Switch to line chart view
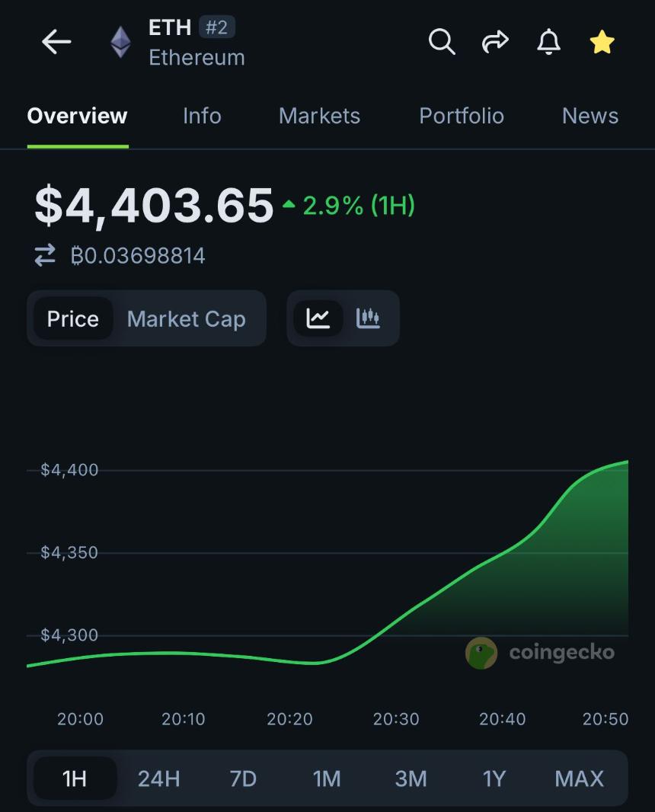 click(318, 318)
